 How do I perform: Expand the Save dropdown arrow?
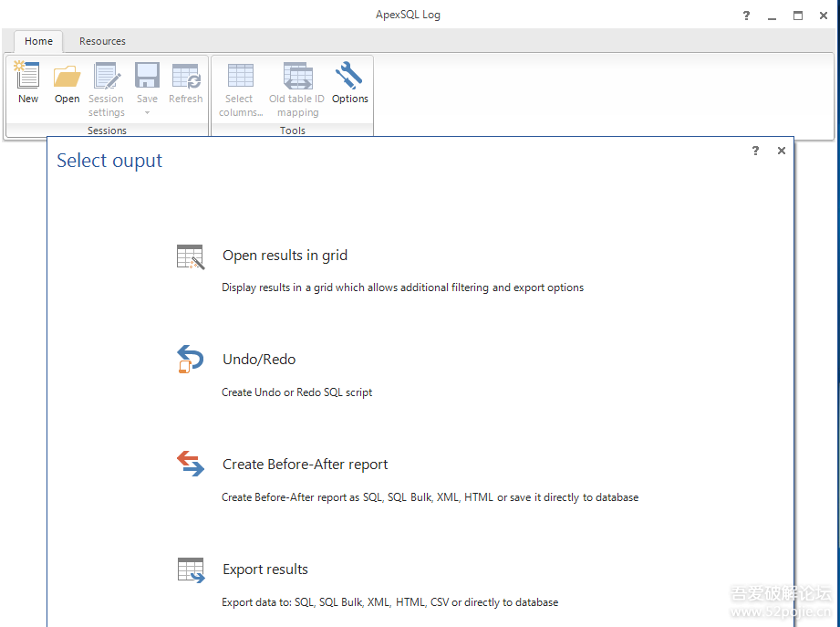(x=147, y=112)
